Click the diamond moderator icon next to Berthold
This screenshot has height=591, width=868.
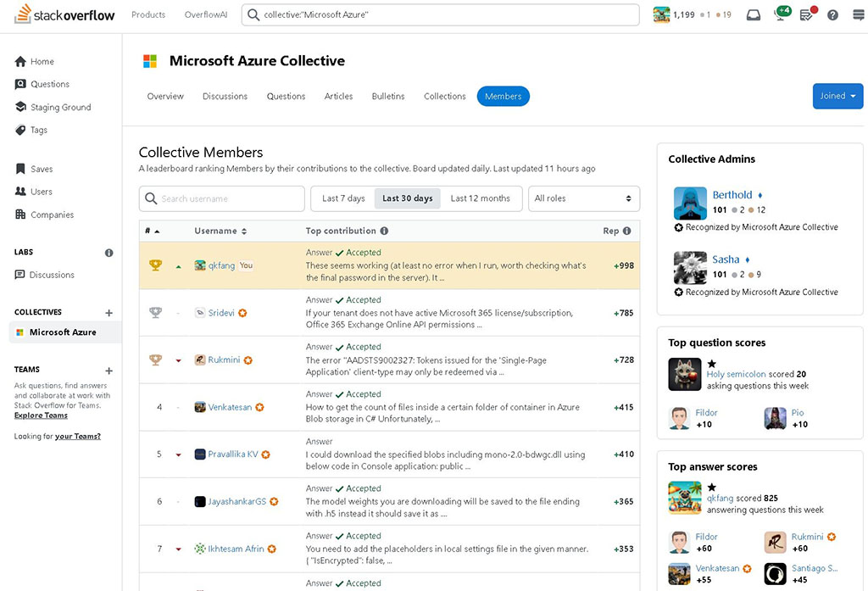point(760,196)
